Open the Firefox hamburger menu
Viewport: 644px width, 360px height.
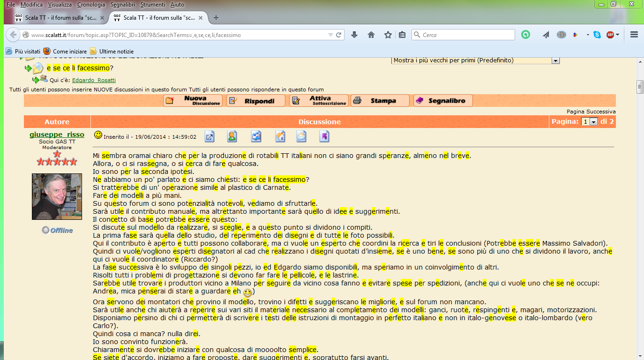(634, 35)
